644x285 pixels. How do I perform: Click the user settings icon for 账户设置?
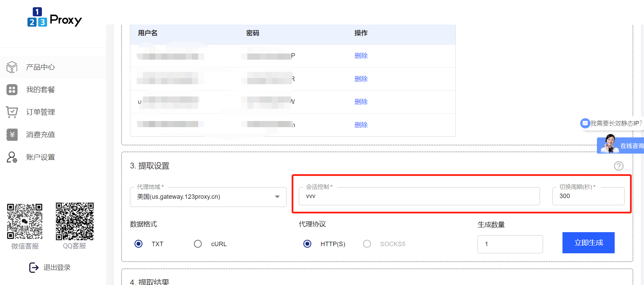(12, 157)
